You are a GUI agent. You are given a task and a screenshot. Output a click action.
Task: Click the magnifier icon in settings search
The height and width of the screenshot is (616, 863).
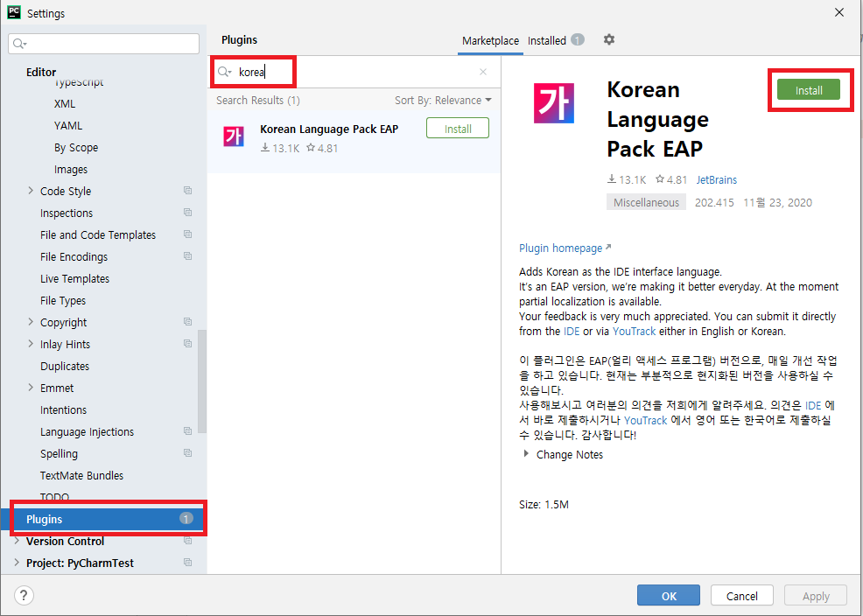(x=20, y=44)
